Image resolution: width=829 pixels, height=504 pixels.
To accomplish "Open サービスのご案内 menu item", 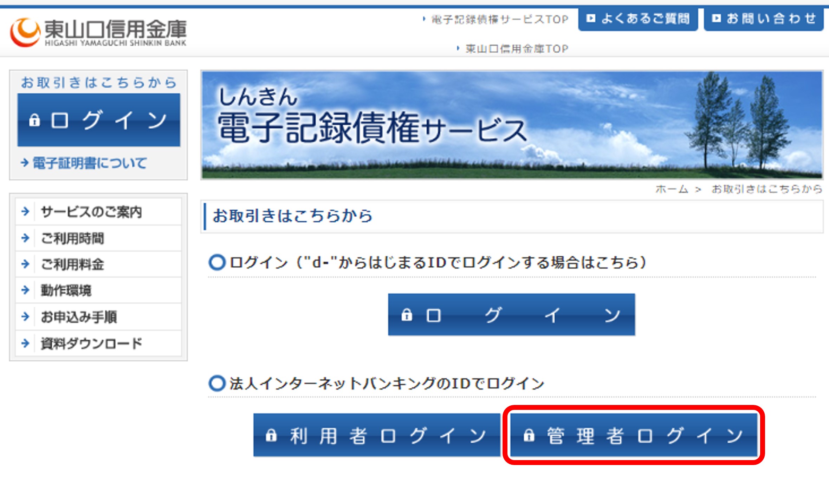I will [x=91, y=212].
